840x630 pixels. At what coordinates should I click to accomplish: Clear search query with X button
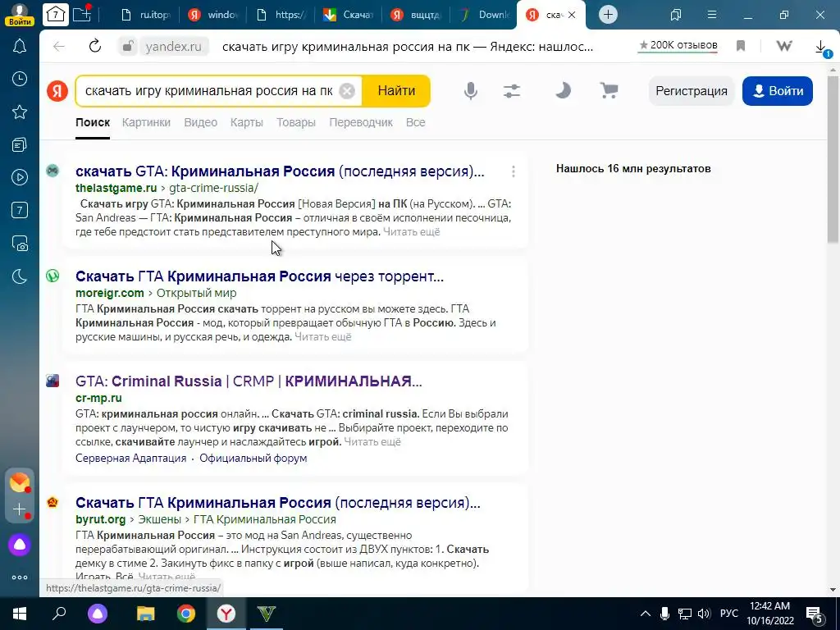(x=347, y=91)
